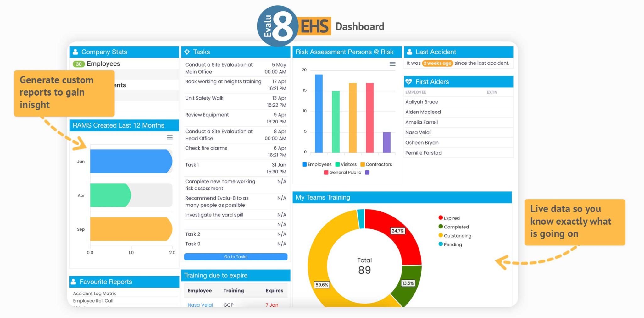Open Nasa Velai's employee record link
Image resolution: width=644 pixels, height=318 pixels.
point(200,305)
